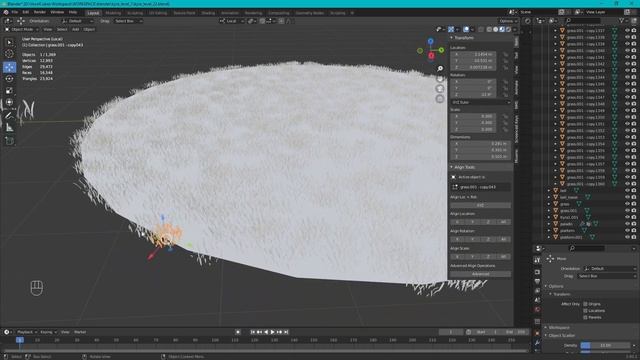Click Align Rotation X button
Screen dimensions: 640x360
[x=458, y=239]
